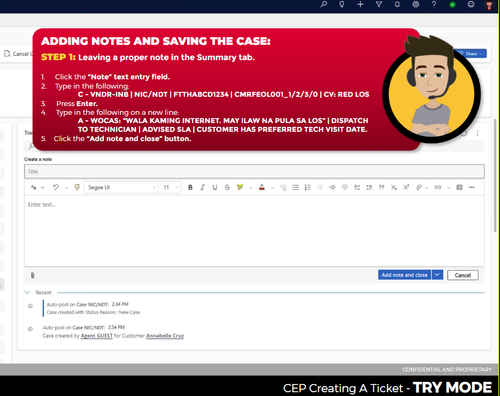500x396 pixels.
Task: Click the round chat icon beside avatar
Action: 471,4
